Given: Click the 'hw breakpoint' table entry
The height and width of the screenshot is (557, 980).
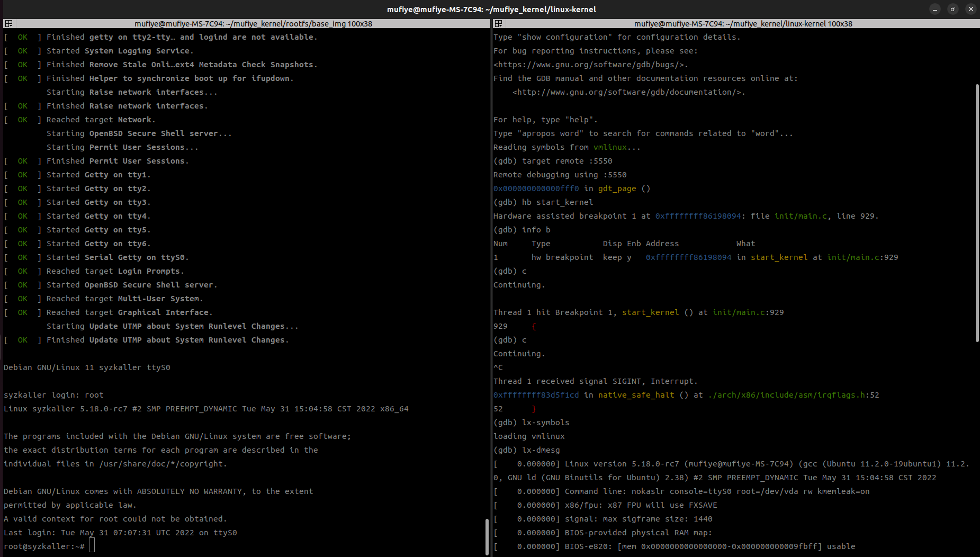Looking at the screenshot, I should coord(562,257).
